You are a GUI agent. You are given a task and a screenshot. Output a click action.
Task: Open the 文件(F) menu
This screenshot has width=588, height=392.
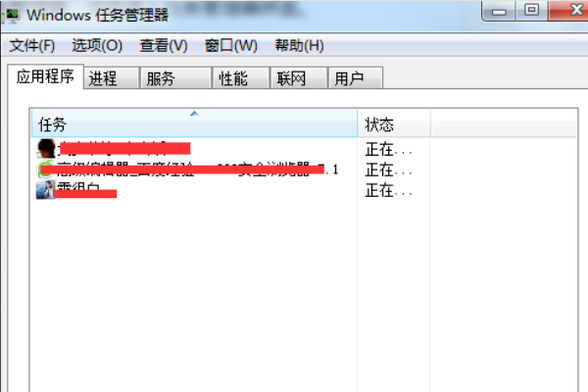point(32,46)
